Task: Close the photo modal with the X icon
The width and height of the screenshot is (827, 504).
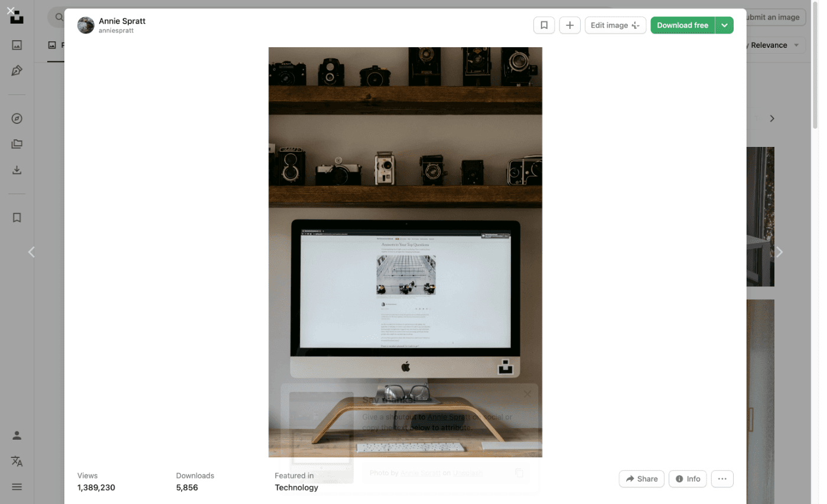Action: (x=10, y=10)
